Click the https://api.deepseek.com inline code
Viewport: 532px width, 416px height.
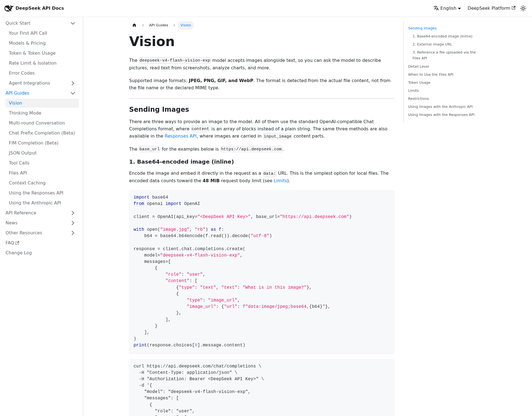tap(251, 149)
